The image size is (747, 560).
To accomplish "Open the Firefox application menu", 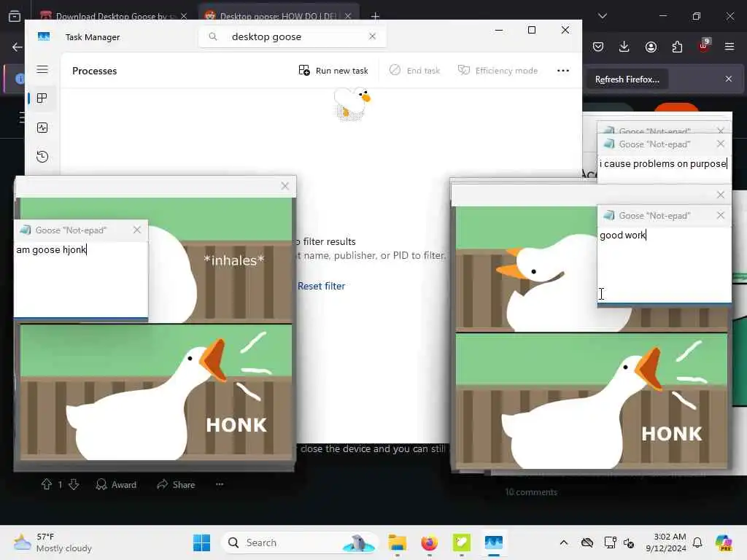I will point(729,47).
